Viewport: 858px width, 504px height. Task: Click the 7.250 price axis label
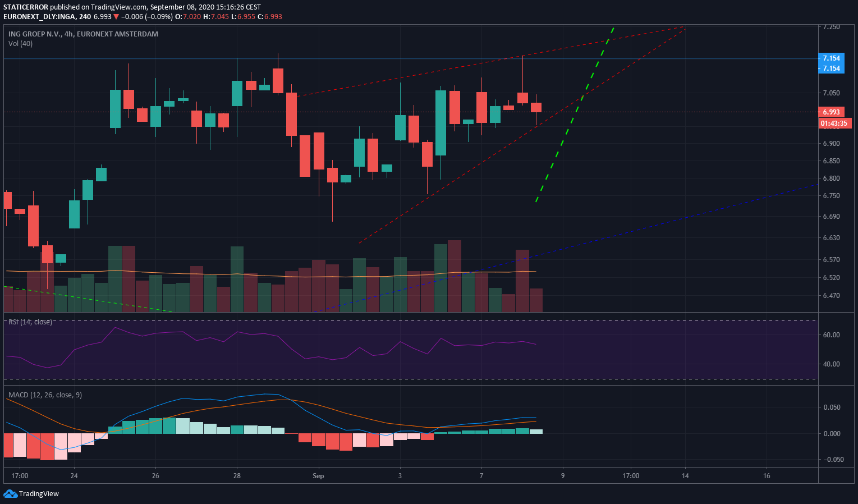pyautogui.click(x=831, y=27)
